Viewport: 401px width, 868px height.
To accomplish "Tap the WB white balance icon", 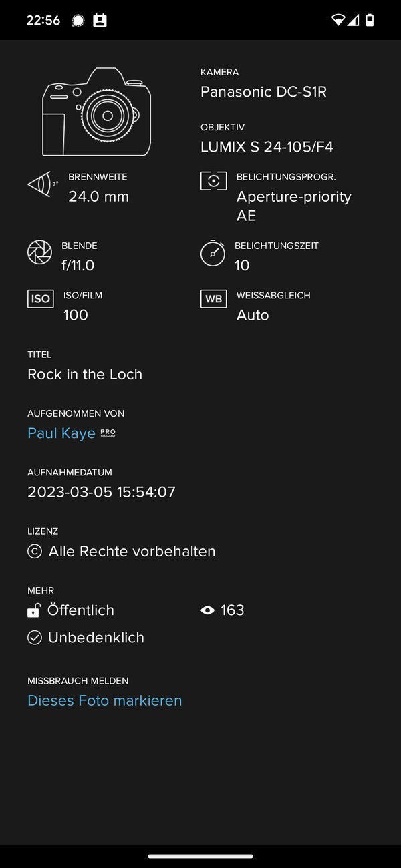I will [213, 298].
